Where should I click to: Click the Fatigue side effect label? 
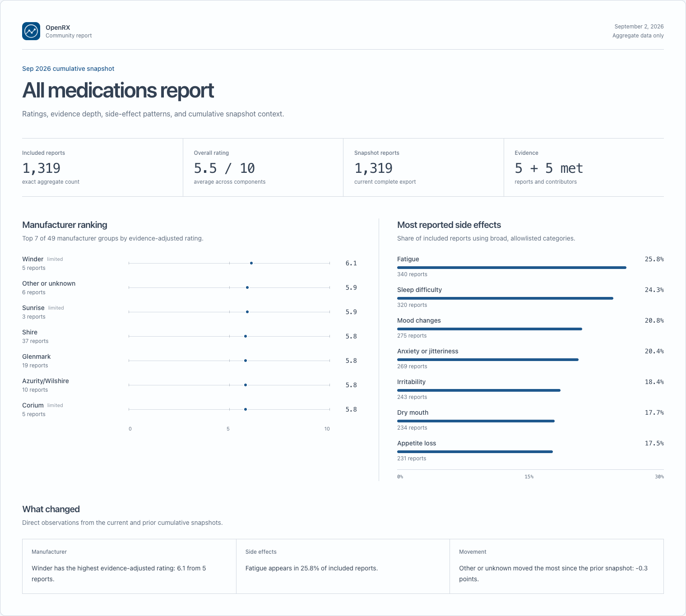[x=408, y=259]
